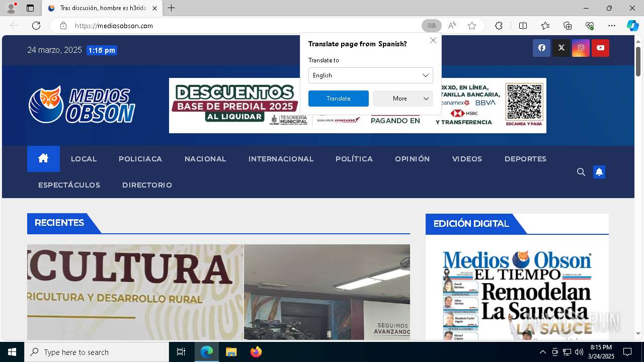Click the Edge icon on the taskbar
Viewport: 644px width, 362px height.
click(207, 352)
